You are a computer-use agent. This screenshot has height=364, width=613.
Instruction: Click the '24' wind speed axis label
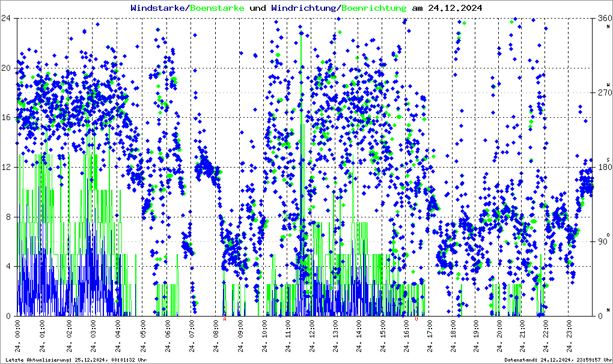pyautogui.click(x=7, y=19)
